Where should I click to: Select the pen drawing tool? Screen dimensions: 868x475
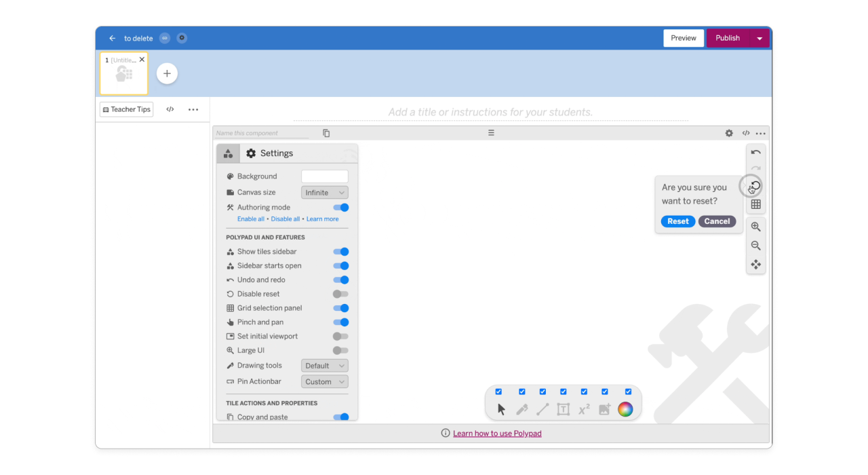[521, 408]
